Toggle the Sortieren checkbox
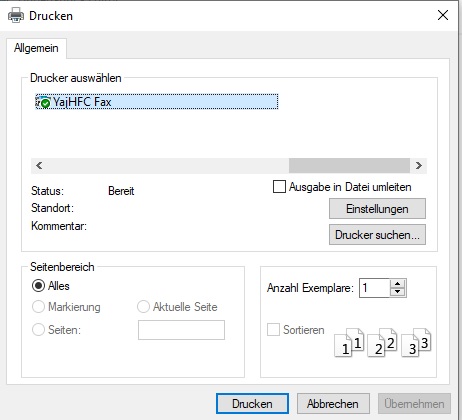The height and width of the screenshot is (420, 462). point(273,330)
